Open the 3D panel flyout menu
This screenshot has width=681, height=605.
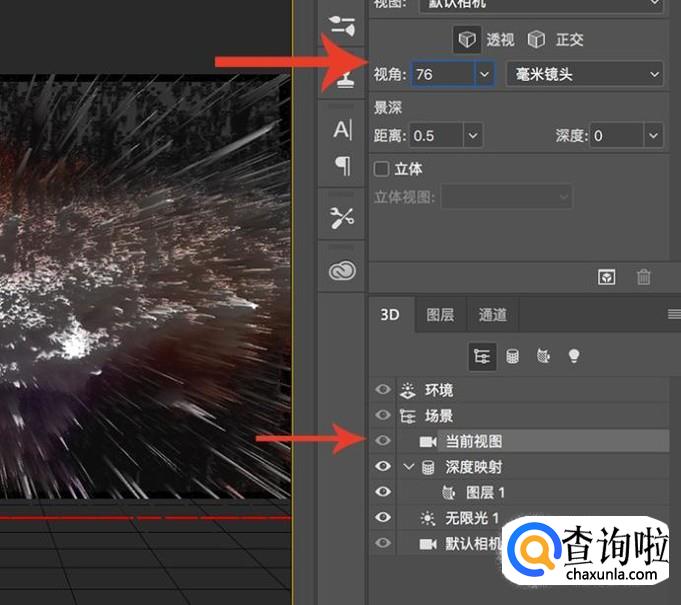tap(674, 314)
